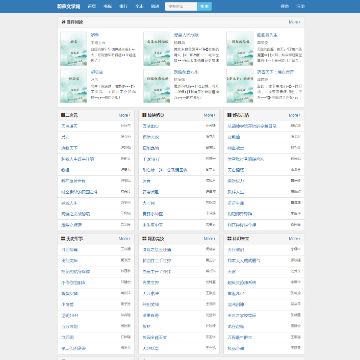
Task: Click the grid icon in the upper-middle category panel header
Action: pyautogui.click(x=144, y=115)
